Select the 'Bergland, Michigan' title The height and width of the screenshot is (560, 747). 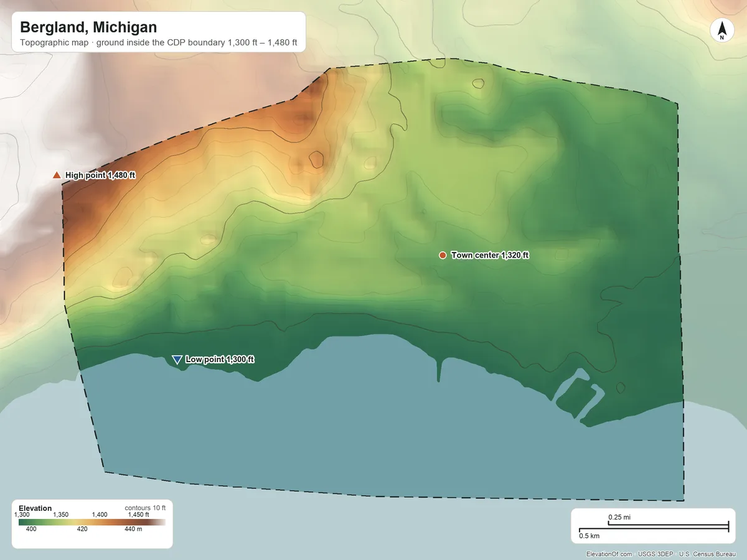(88, 27)
